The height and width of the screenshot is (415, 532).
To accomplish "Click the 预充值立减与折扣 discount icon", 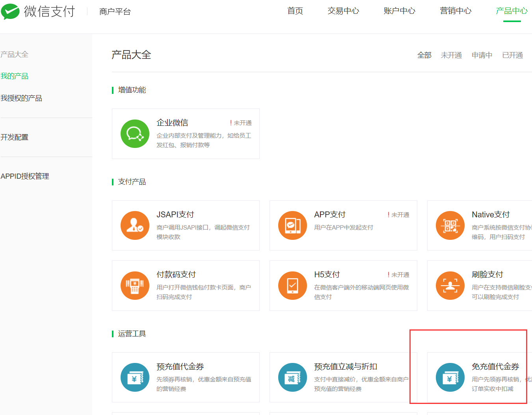I will [292, 378].
